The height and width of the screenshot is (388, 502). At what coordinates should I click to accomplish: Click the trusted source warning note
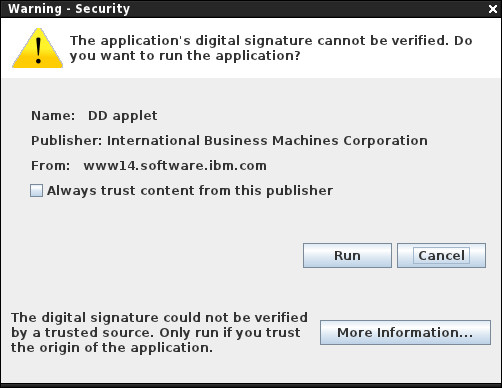tap(159, 333)
